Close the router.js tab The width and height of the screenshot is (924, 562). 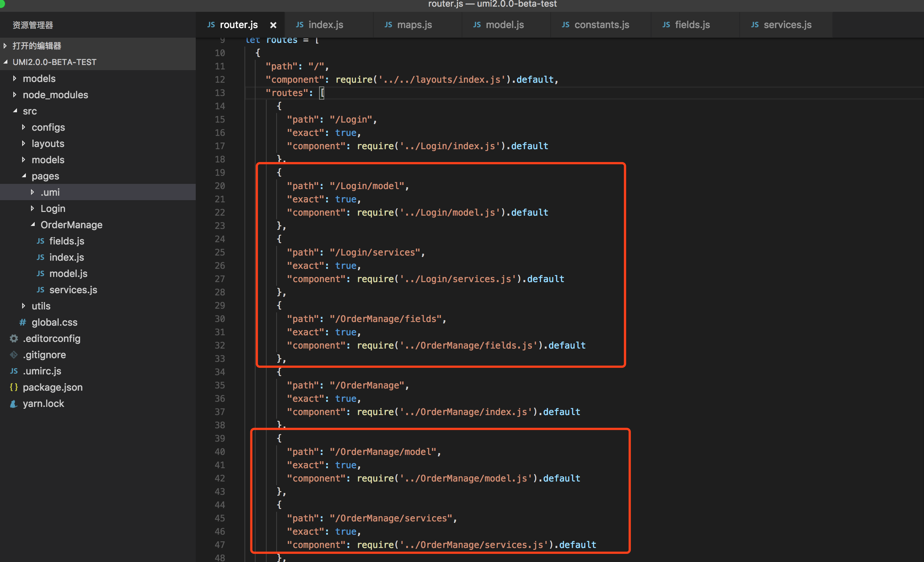273,25
